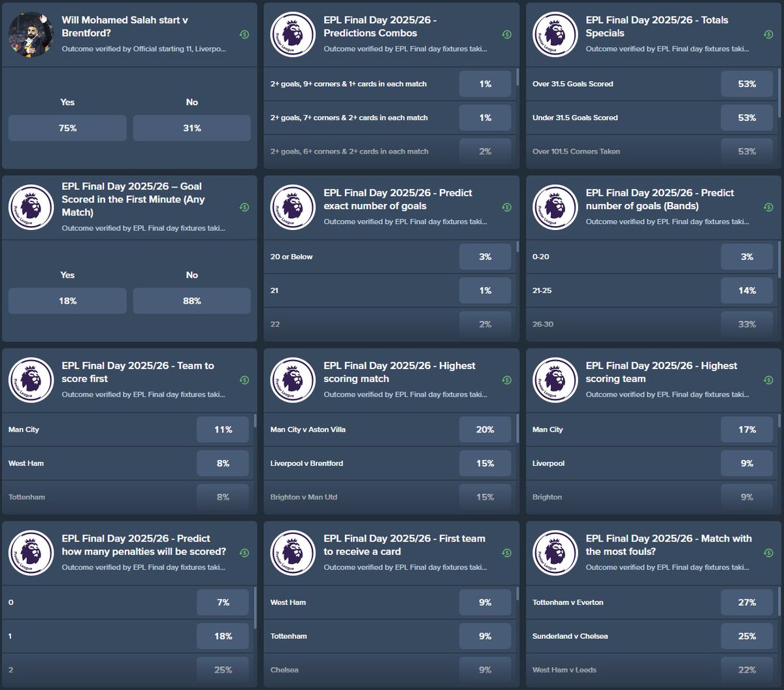Viewport: 784px width, 690px height.
Task: Choose 20% for Man City v Aston Villa
Action: (485, 429)
